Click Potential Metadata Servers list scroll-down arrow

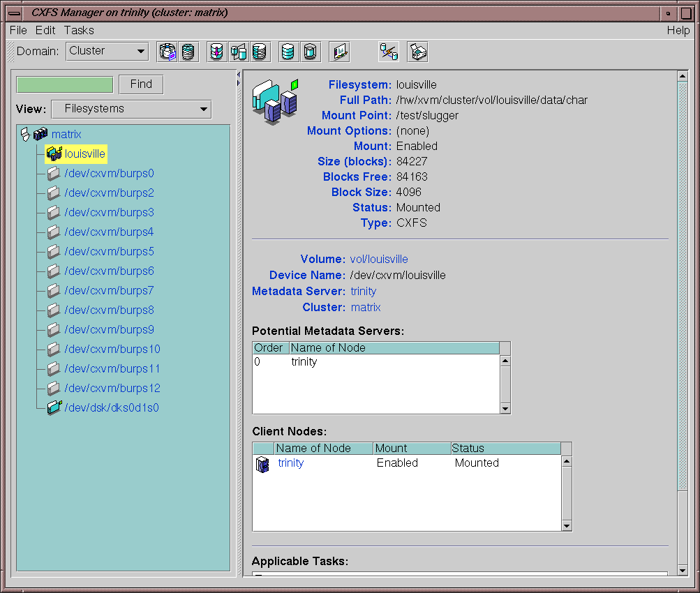(505, 408)
